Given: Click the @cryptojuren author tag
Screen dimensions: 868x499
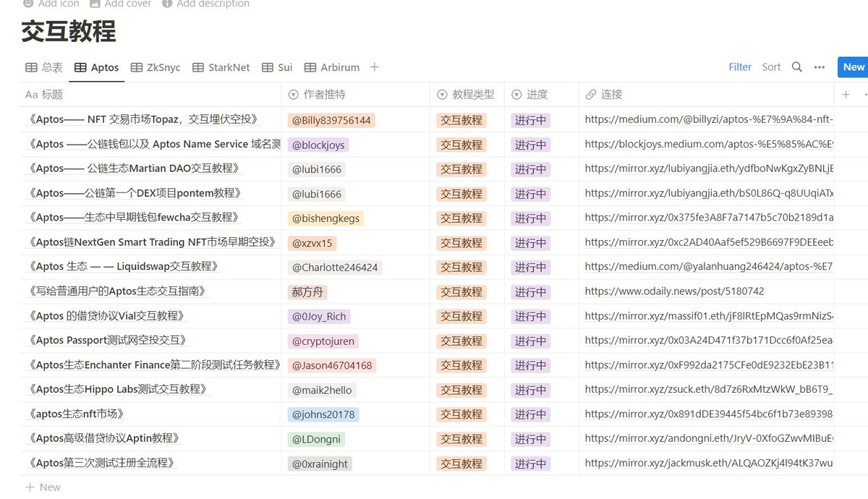Looking at the screenshot, I should (323, 341).
